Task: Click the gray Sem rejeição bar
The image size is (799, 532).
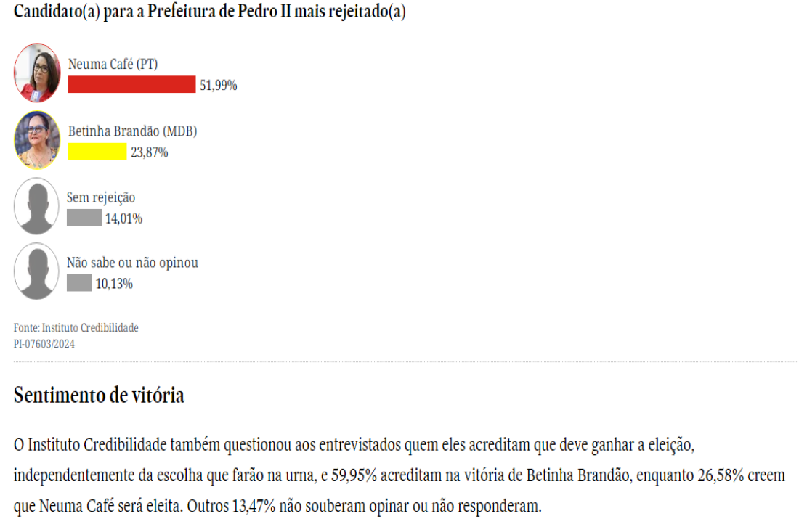Action: pyautogui.click(x=84, y=218)
